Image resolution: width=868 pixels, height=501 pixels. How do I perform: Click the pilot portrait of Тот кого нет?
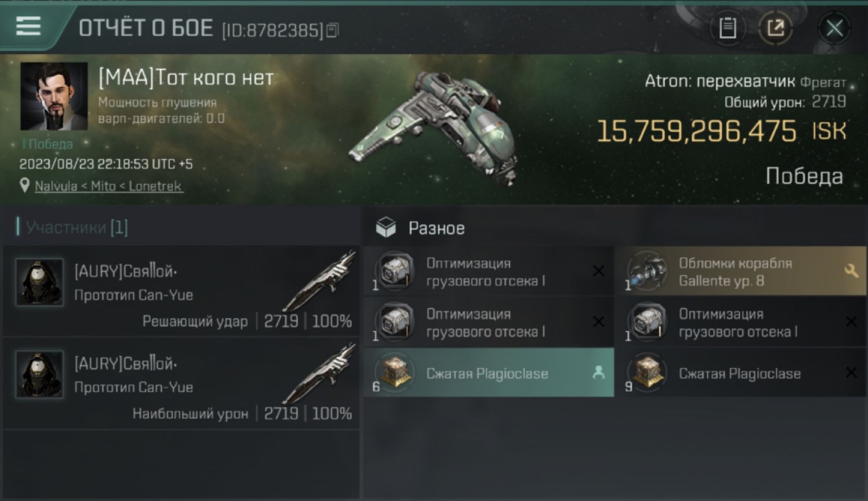[54, 96]
